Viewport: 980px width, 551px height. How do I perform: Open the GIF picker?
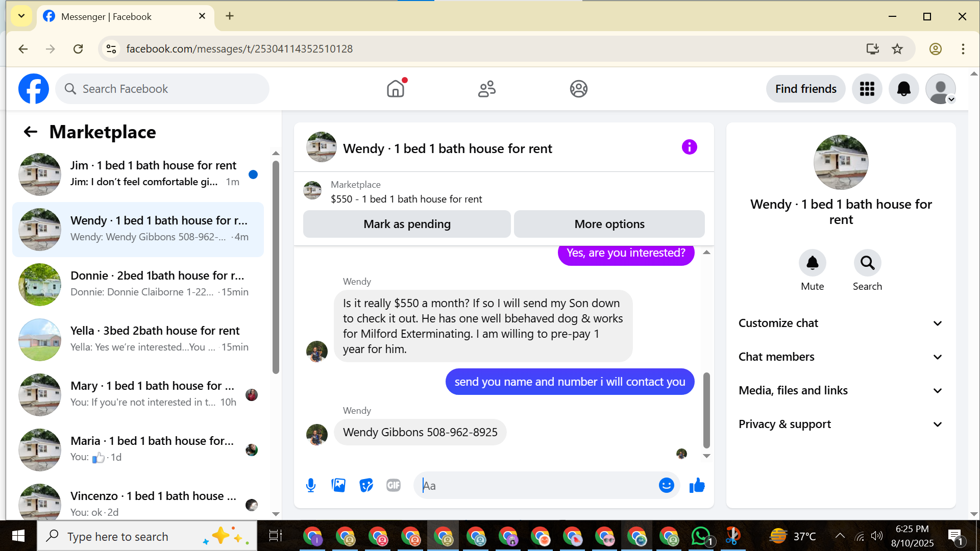[394, 485]
